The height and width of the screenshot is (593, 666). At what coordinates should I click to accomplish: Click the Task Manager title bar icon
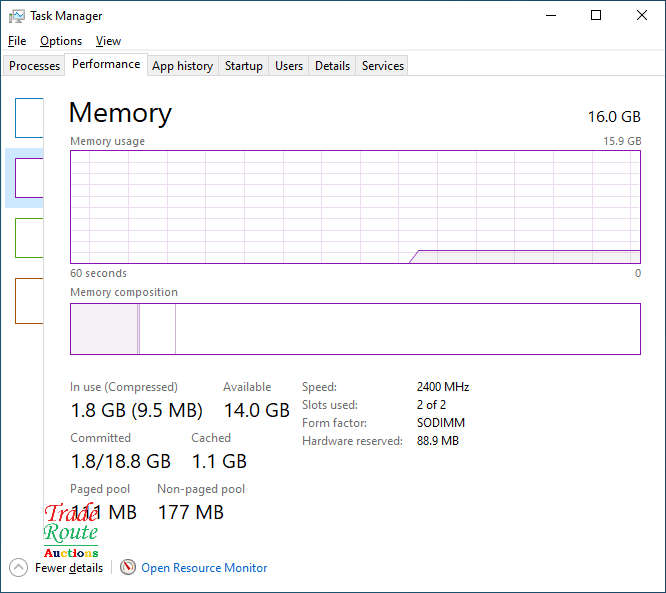[17, 16]
